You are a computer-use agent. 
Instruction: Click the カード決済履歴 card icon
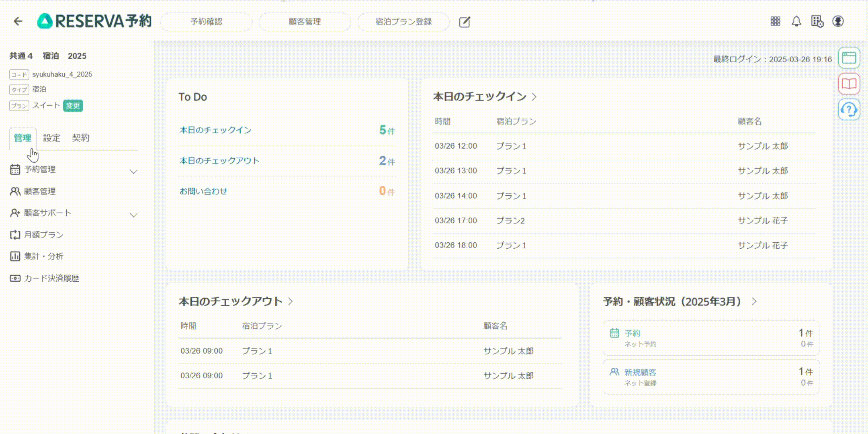tap(15, 278)
